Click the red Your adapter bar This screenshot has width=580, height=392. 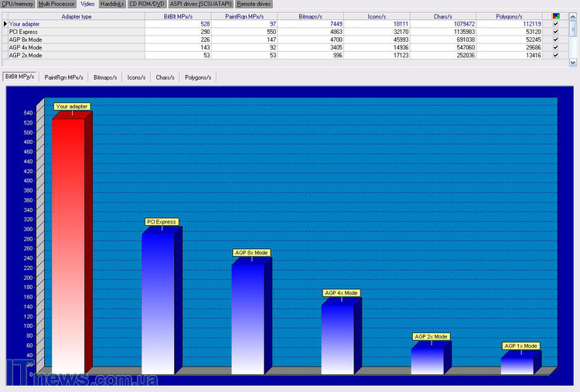(67, 247)
